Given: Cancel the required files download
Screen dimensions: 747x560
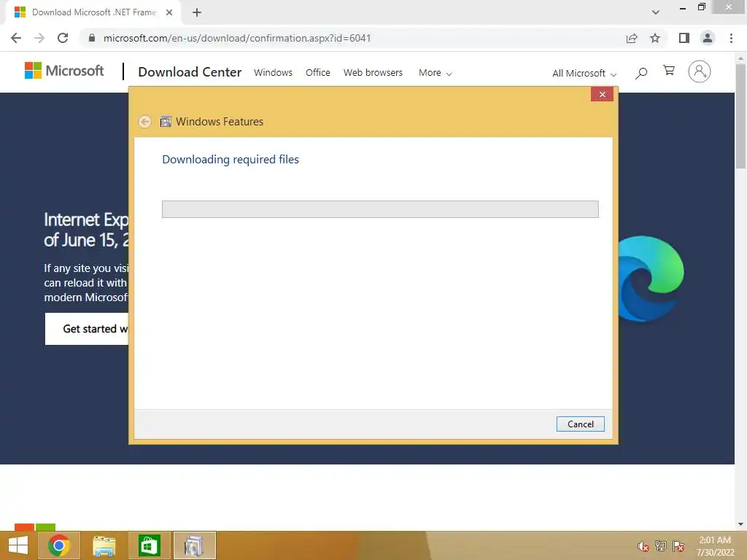Looking at the screenshot, I should [x=580, y=424].
